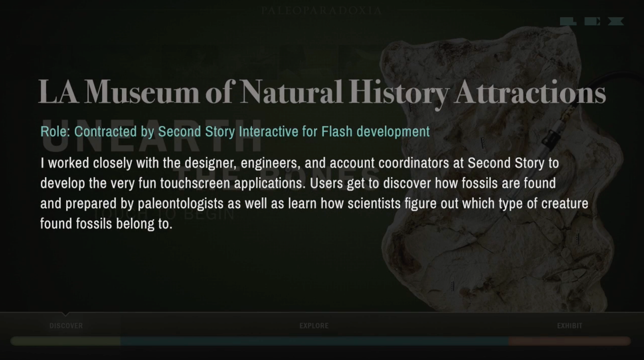Screen dimensions: 644x360
Task: Click the notched rectangle icon at top right
Action: (x=592, y=21)
